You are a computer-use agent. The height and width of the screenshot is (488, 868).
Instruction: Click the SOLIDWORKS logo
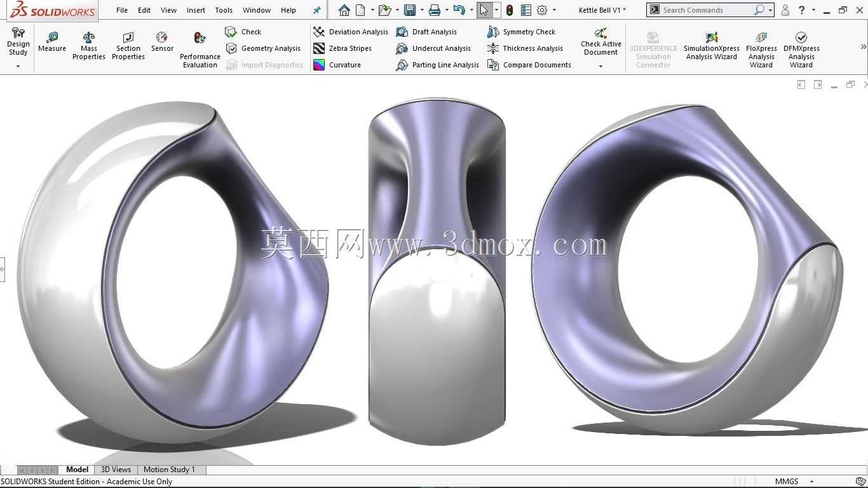[x=52, y=10]
